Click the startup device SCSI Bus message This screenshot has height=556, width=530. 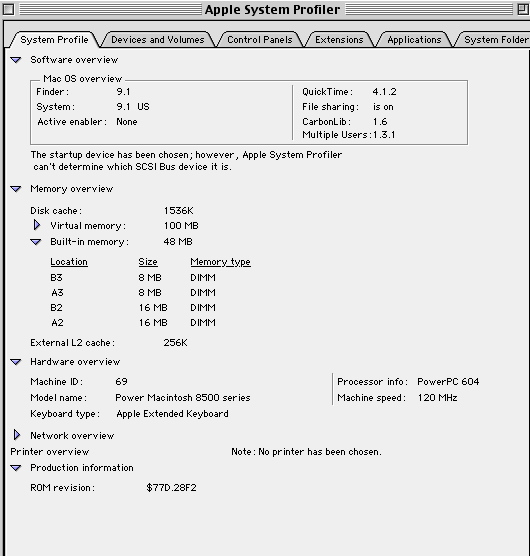coord(186,161)
